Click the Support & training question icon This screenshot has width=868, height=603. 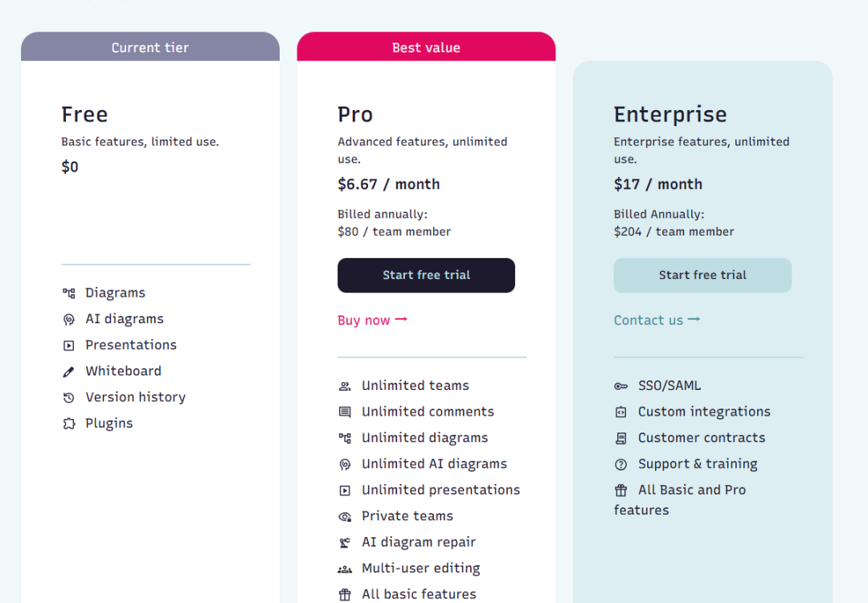621,465
